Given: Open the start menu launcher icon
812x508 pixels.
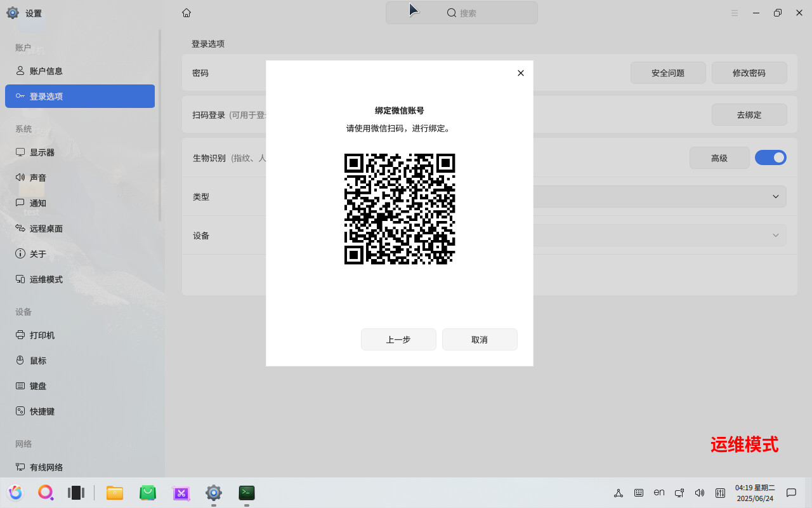Looking at the screenshot, I should pyautogui.click(x=15, y=493).
